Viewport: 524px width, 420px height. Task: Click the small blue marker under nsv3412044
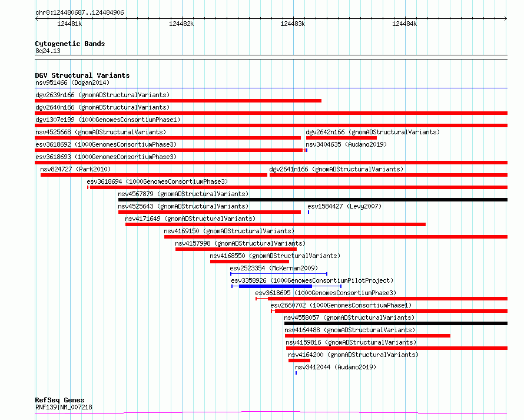click(296, 373)
